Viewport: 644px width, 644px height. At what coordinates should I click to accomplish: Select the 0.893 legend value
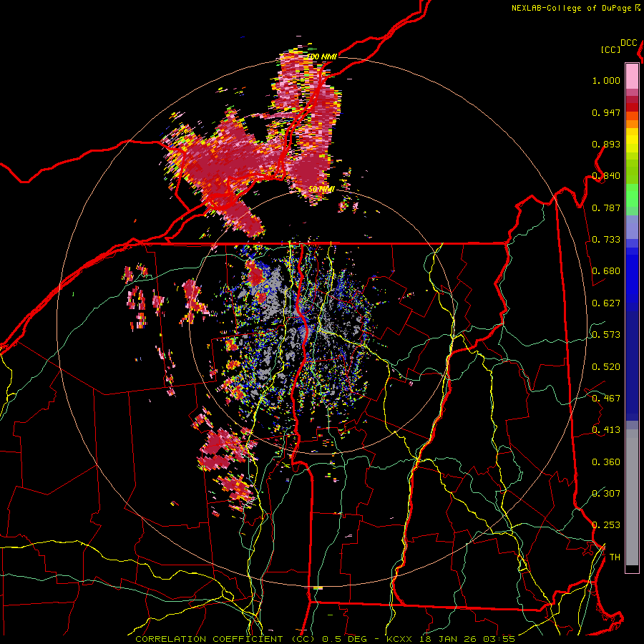click(x=606, y=144)
